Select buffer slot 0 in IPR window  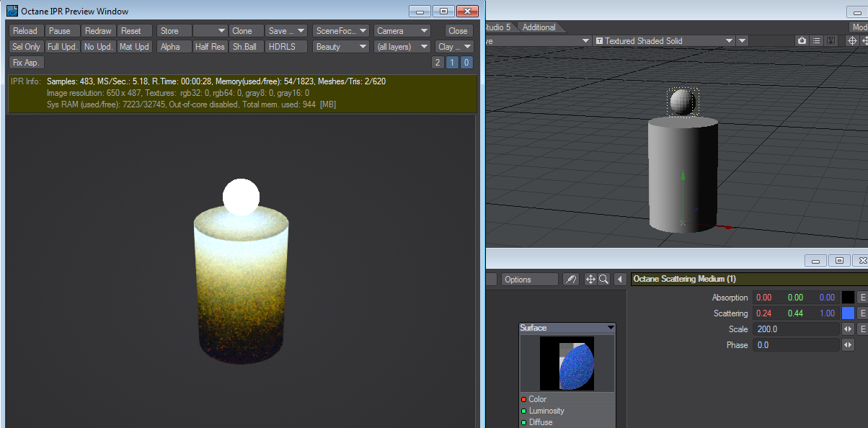[466, 63]
